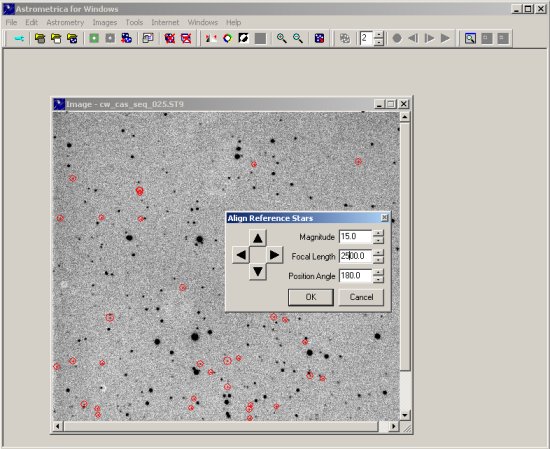
Task: Click Cancel in Align Reference Stars
Action: pyautogui.click(x=361, y=297)
